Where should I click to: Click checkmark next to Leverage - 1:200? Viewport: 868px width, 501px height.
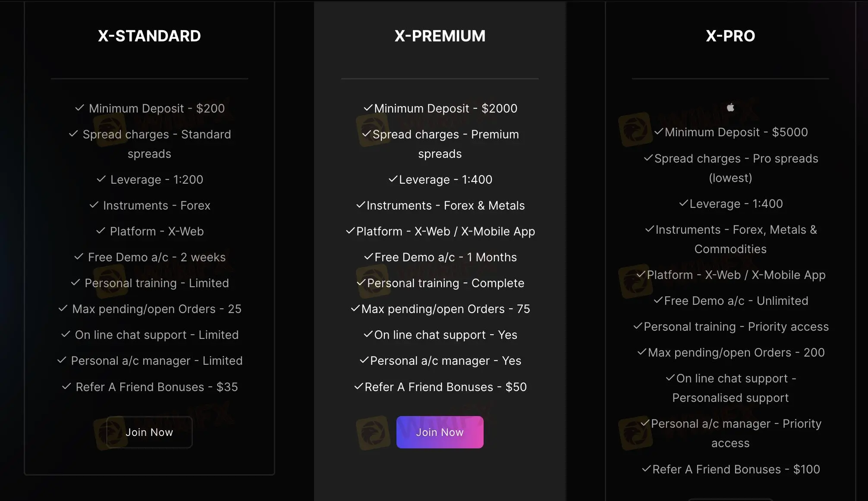pyautogui.click(x=101, y=179)
